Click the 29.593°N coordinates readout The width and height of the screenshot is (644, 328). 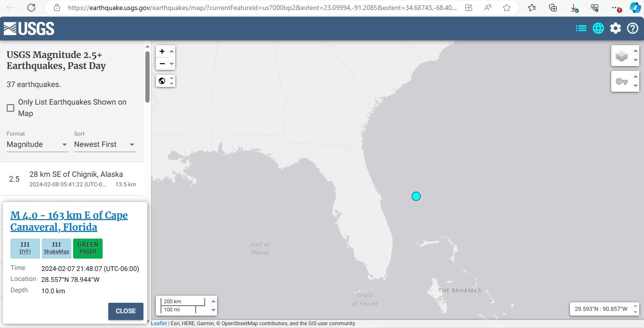(601, 309)
